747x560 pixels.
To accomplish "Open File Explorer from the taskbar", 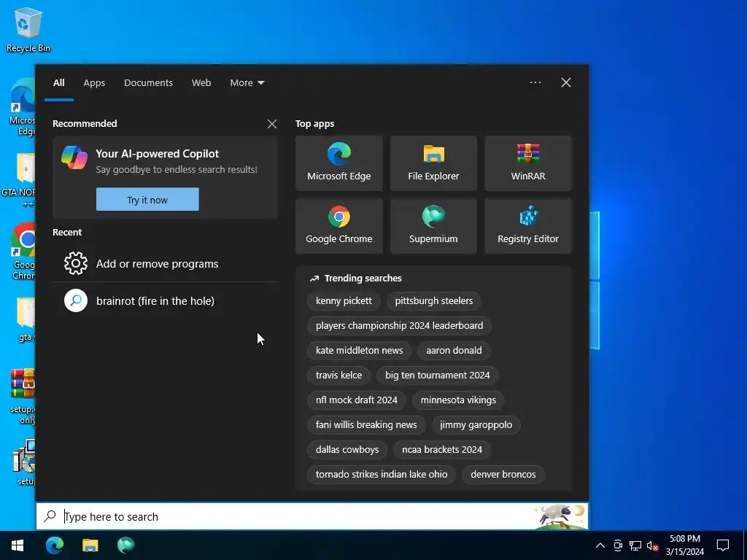I will pyautogui.click(x=90, y=545).
